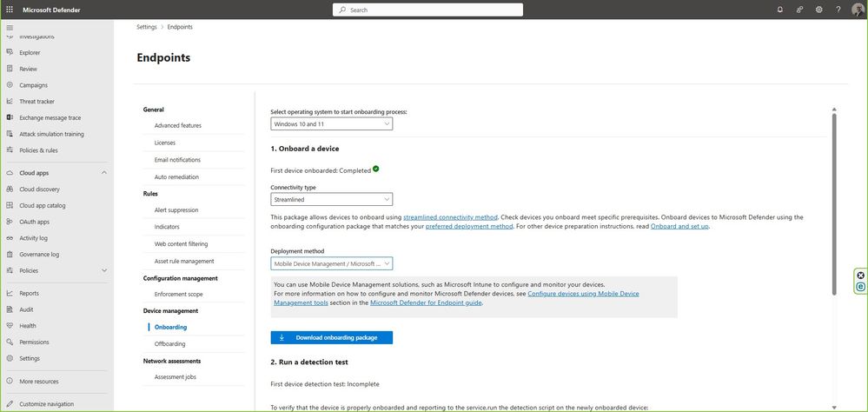Image resolution: width=868 pixels, height=412 pixels.
Task: Open Assessment jobs page
Action: tap(175, 376)
